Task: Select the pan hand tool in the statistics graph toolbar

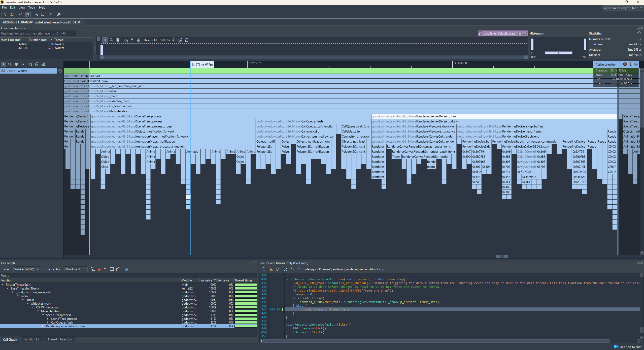Action: click(x=118, y=40)
